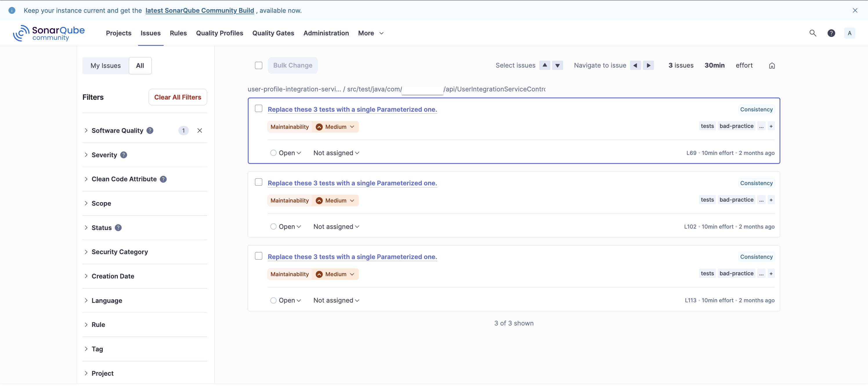This screenshot has width=868, height=387.
Task: Check the first Parameterized test issue checkbox
Action: [x=258, y=108]
